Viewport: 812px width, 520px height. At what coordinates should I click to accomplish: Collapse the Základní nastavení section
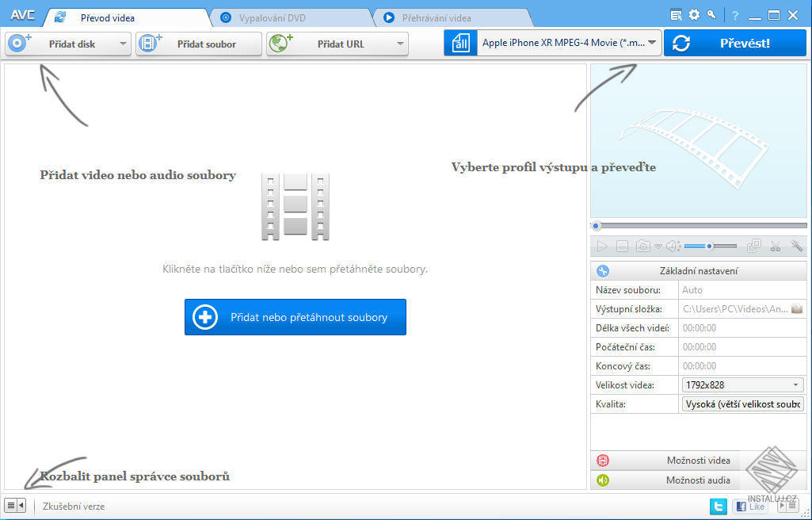pyautogui.click(x=699, y=271)
